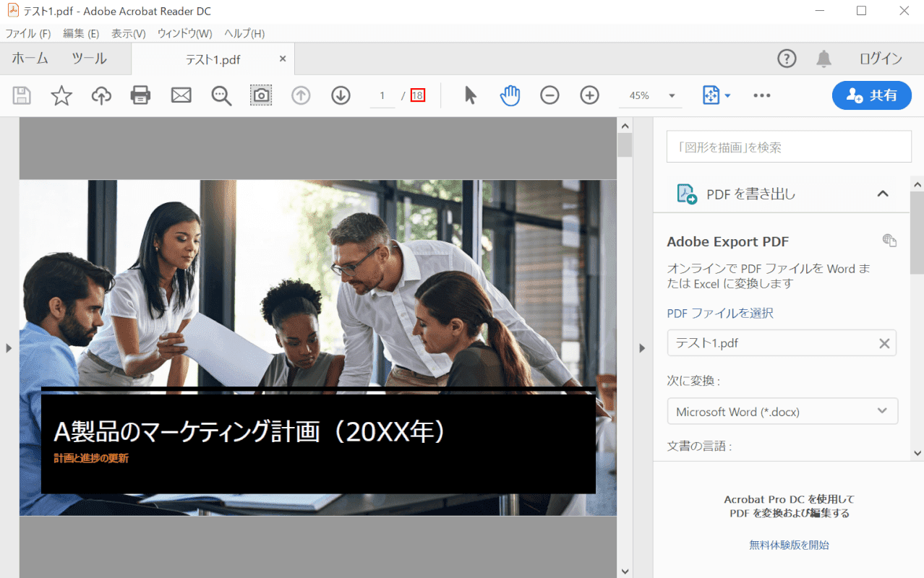924x578 pixels.
Task: Click the document scrollbar down arrow
Action: (x=625, y=571)
